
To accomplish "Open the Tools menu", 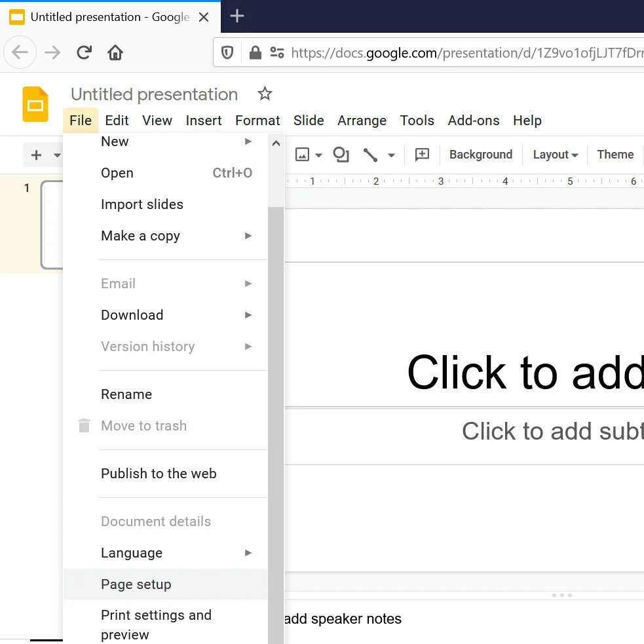I will coord(417,121).
